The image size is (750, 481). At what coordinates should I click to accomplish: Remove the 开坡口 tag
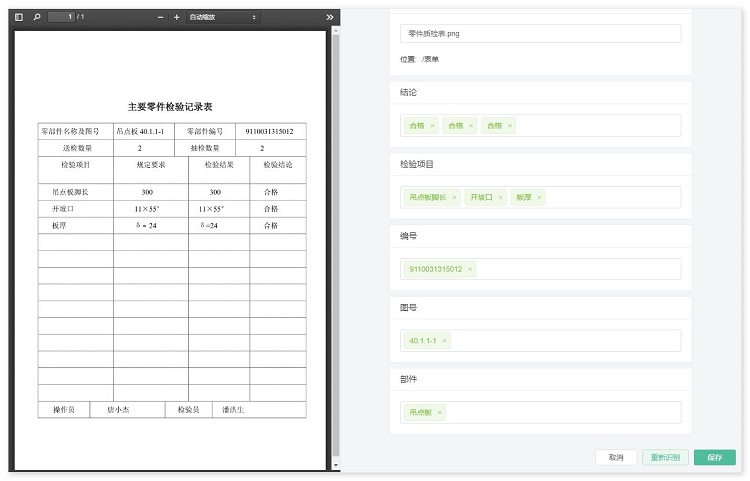pos(500,197)
